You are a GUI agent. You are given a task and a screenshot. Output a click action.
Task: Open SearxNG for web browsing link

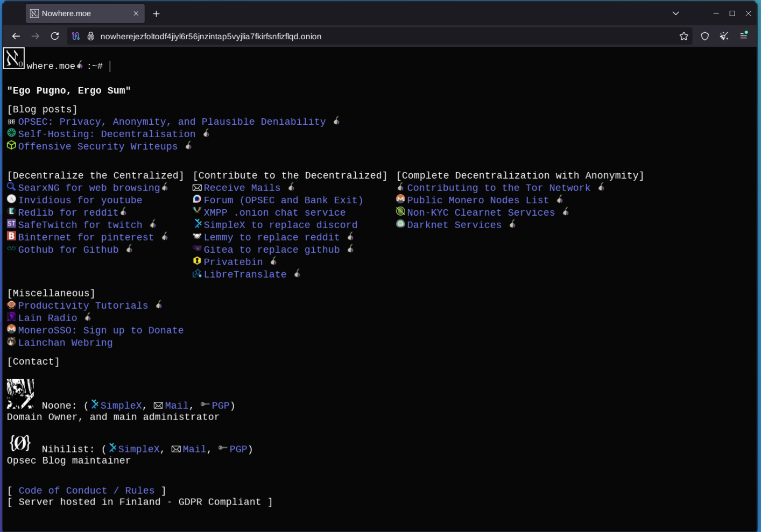pyautogui.click(x=89, y=188)
